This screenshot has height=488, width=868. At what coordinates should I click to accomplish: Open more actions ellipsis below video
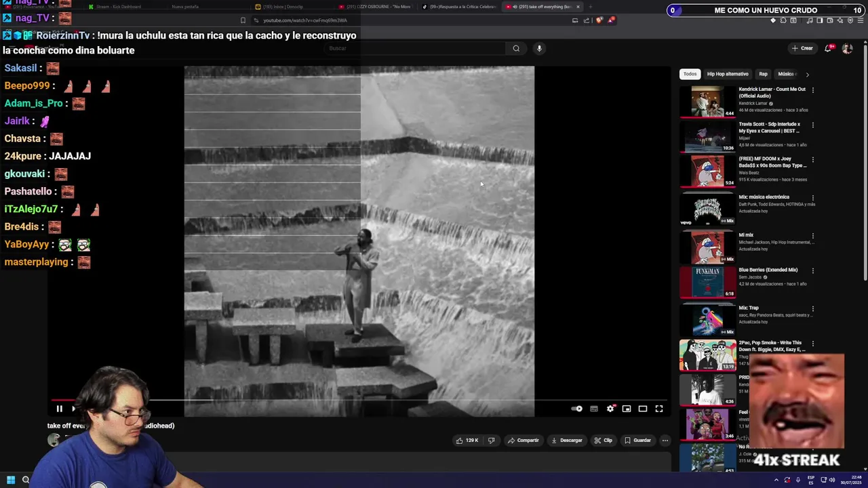click(665, 441)
